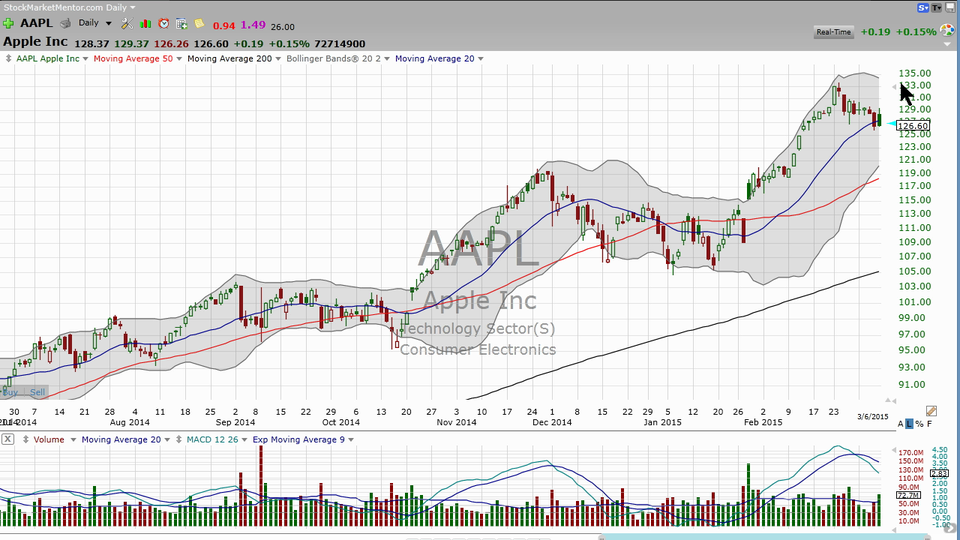The width and height of the screenshot is (960, 540).
Task: Click the 3/6/2015 date label
Action: point(872,416)
